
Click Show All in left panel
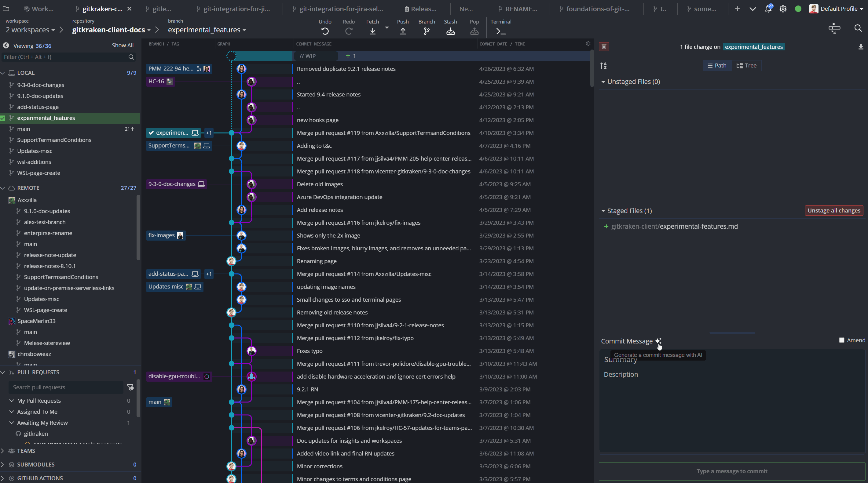pos(122,45)
